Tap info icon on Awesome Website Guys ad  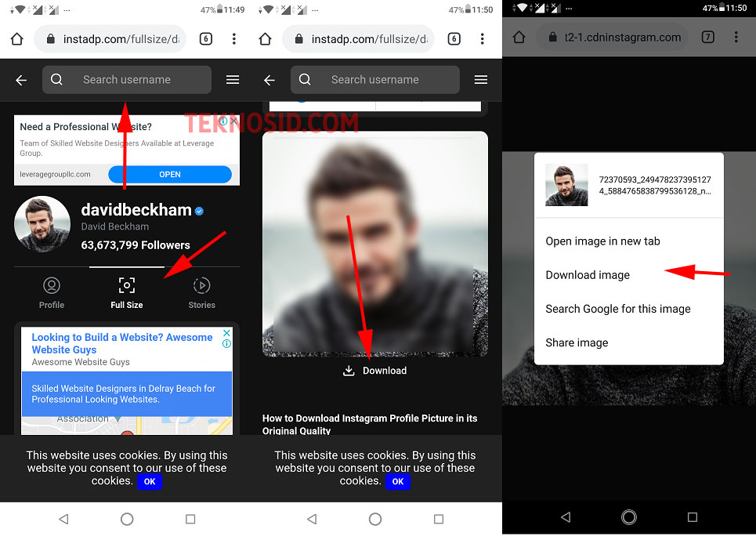(226, 343)
